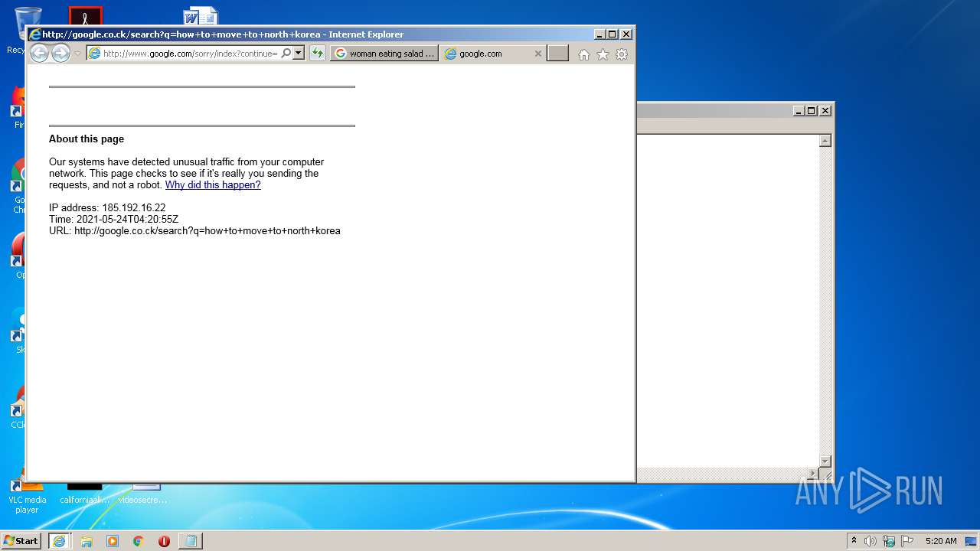
Task: Open the network tray icon
Action: (889, 541)
